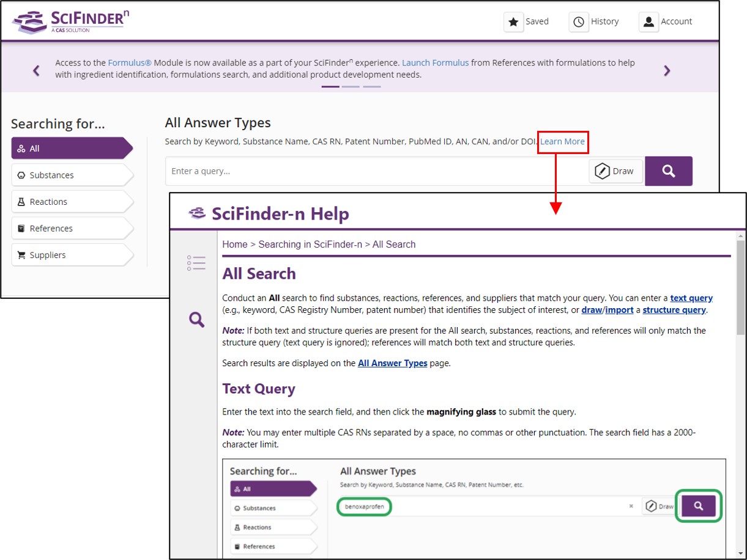Screen dimensions: 747x560
Task: Click the All Search heading
Action: (x=259, y=273)
